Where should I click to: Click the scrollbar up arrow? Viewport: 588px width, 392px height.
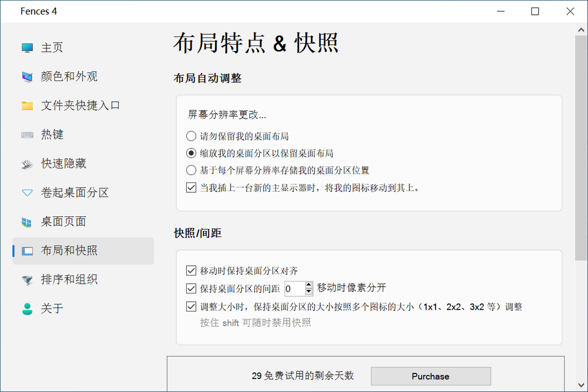pos(581,29)
